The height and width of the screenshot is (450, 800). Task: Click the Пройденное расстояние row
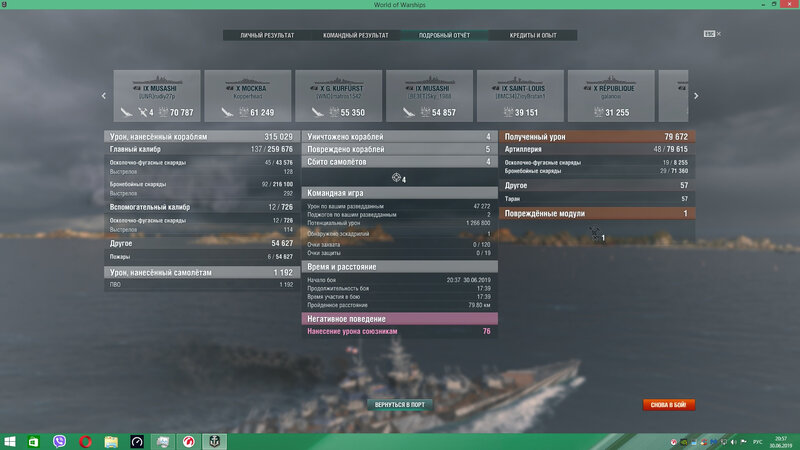click(x=399, y=305)
